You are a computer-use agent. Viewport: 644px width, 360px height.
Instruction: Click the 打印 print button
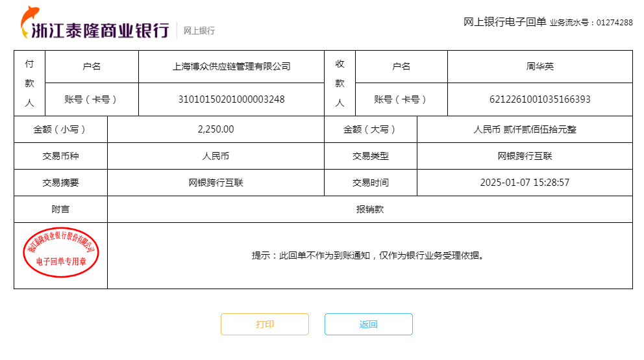pyautogui.click(x=265, y=324)
